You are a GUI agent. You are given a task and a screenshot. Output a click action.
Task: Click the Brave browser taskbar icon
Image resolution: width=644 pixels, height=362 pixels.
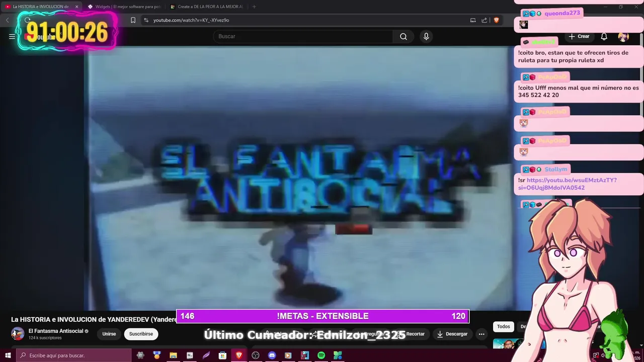coord(239,355)
